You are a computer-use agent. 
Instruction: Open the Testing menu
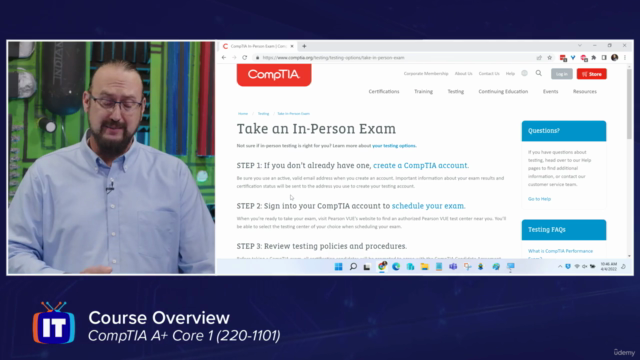pos(456,91)
